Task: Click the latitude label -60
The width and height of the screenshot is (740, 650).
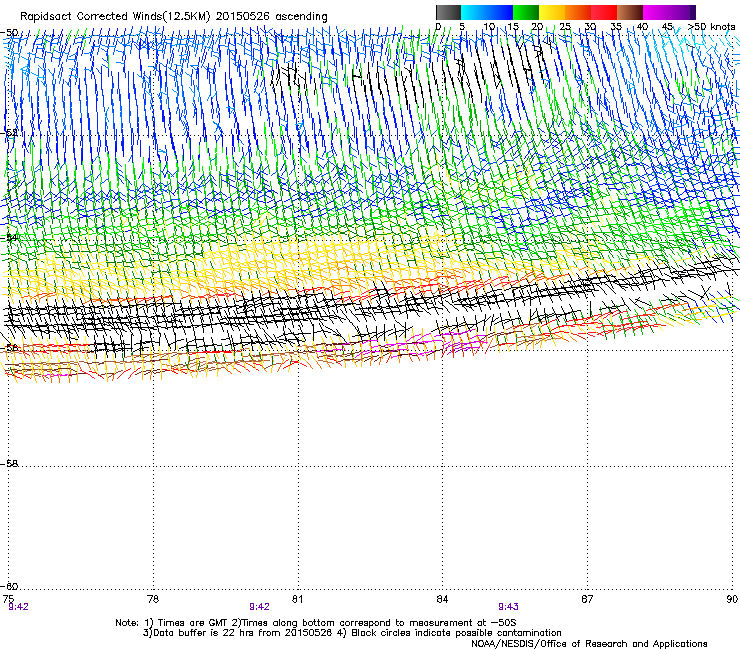Action: [x=9, y=586]
